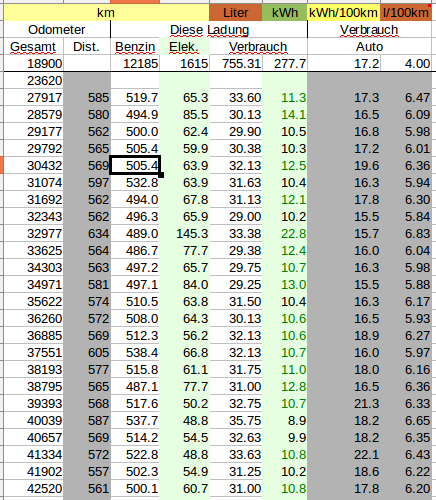Screen dimensions: 436x500
Task: Select the green 'kWh' header cell
Action: tap(285, 13)
